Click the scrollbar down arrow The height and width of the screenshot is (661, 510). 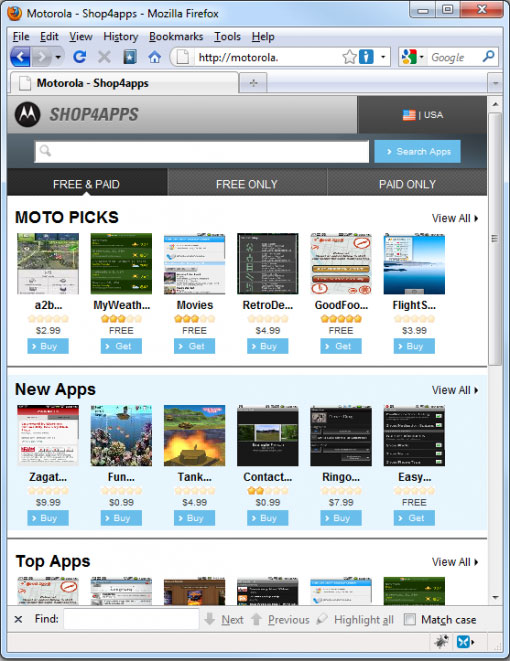click(x=495, y=597)
